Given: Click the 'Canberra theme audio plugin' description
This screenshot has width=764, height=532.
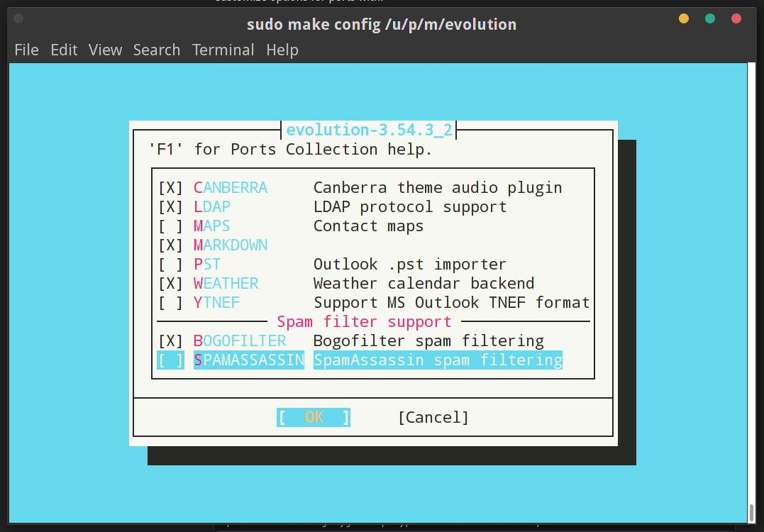Looking at the screenshot, I should point(438,187).
